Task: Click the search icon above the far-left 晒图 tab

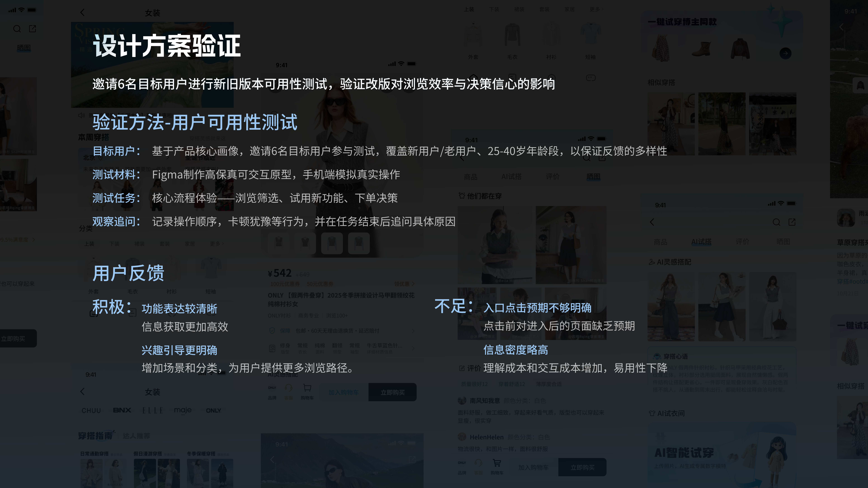Action: click(x=17, y=29)
